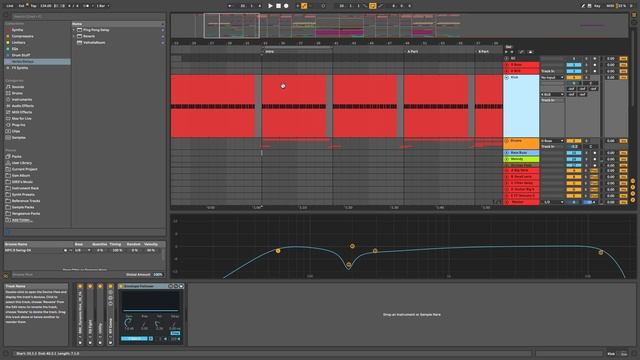The width and height of the screenshot is (640, 360).
Task: Select the Bass Buss track header
Action: pyautogui.click(x=522, y=153)
